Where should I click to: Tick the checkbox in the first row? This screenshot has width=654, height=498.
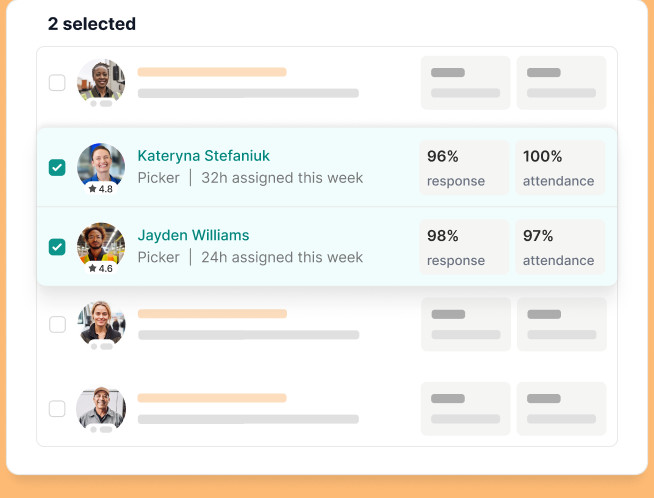pos(57,83)
